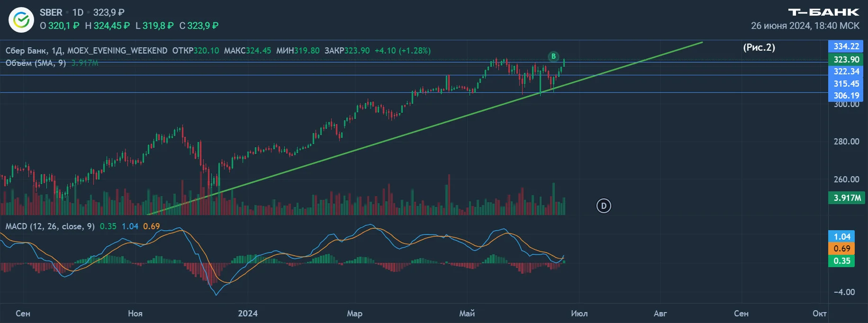This screenshot has width=868, height=323.
Task: Click the header close price C 323,9 ₽
Action: tap(199, 26)
